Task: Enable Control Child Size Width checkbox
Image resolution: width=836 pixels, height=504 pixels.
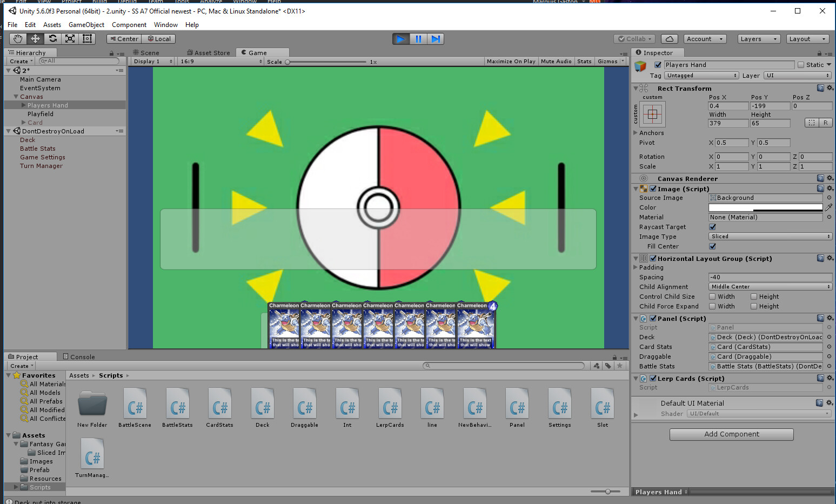Action: [x=712, y=297]
